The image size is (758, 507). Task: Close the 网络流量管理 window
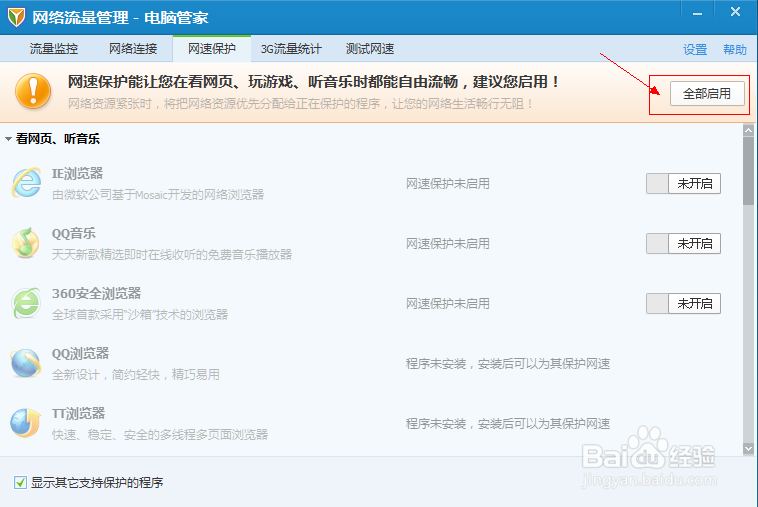pyautogui.click(x=735, y=12)
